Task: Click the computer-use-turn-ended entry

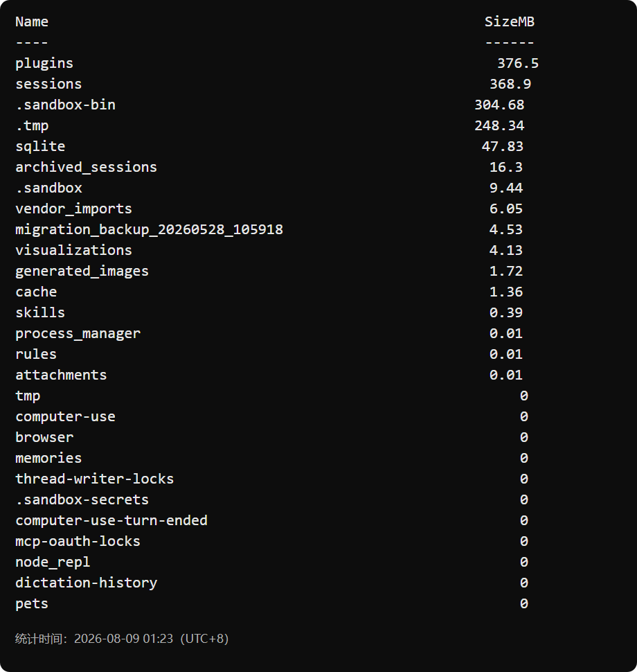Action: (111, 520)
